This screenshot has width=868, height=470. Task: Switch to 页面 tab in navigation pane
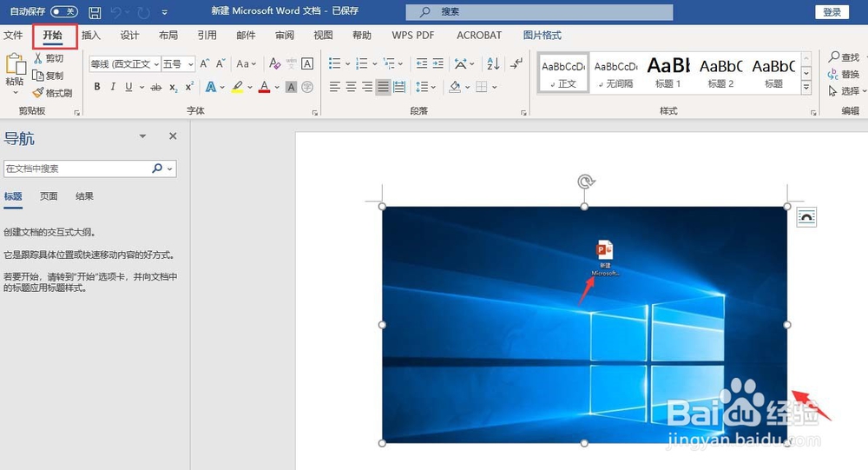(x=49, y=196)
